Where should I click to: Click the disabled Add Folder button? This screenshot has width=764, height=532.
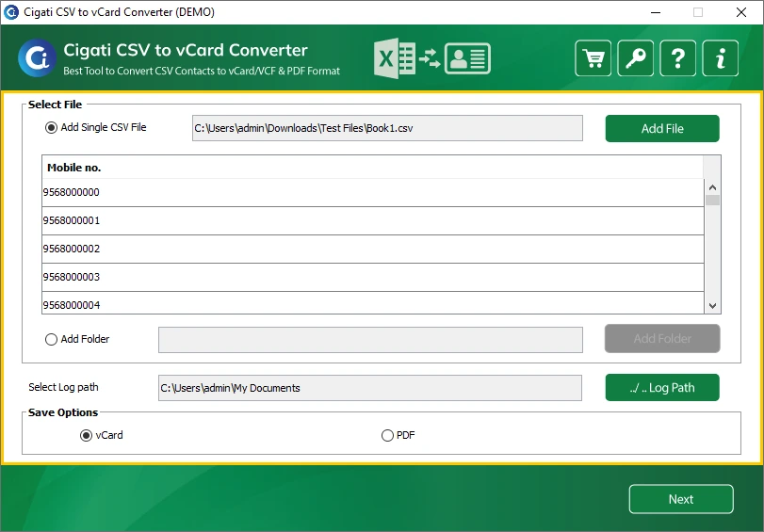coord(662,339)
